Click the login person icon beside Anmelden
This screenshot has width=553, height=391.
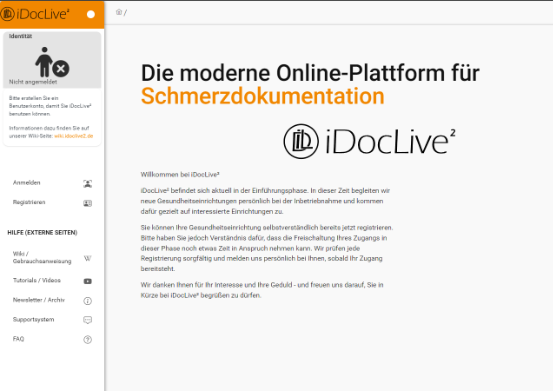(87, 184)
